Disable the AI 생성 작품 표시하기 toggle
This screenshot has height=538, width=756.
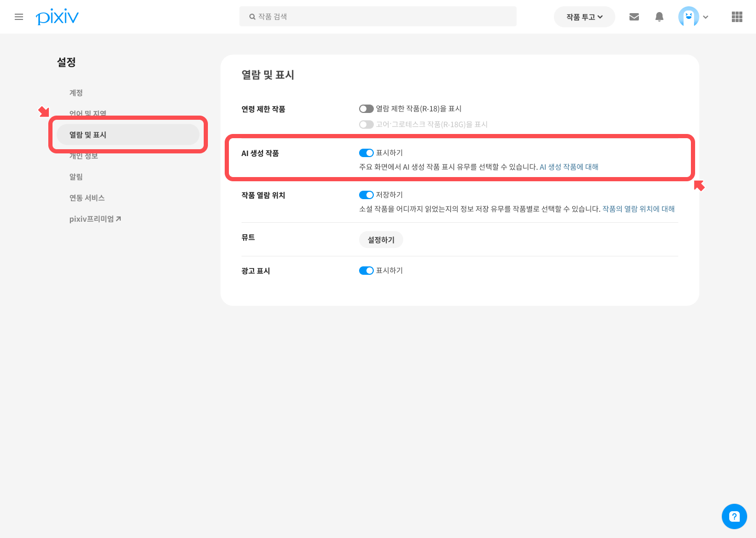coord(366,153)
